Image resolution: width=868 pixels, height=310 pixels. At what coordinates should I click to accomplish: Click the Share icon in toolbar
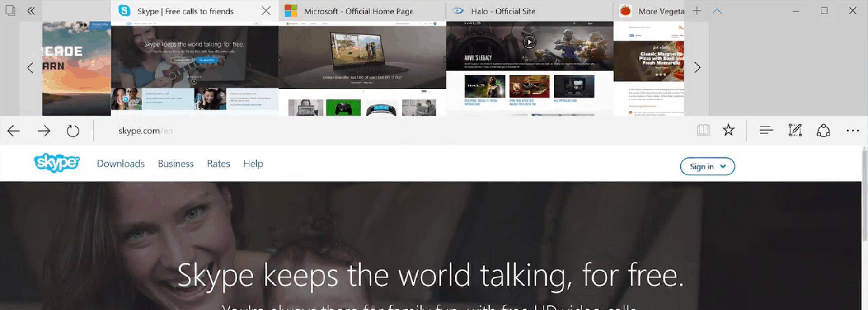[x=823, y=131]
